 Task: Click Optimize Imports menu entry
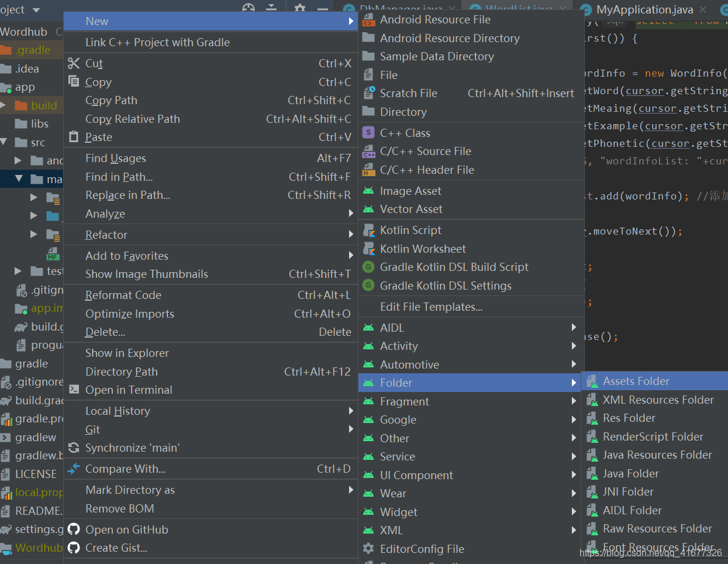pos(211,314)
